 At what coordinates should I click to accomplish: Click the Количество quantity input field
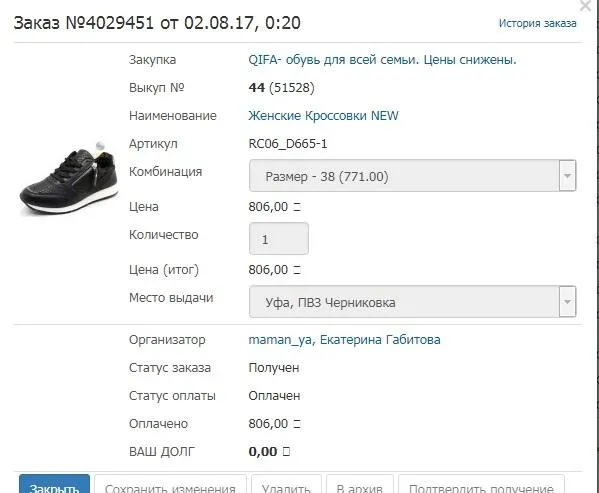(x=278, y=239)
